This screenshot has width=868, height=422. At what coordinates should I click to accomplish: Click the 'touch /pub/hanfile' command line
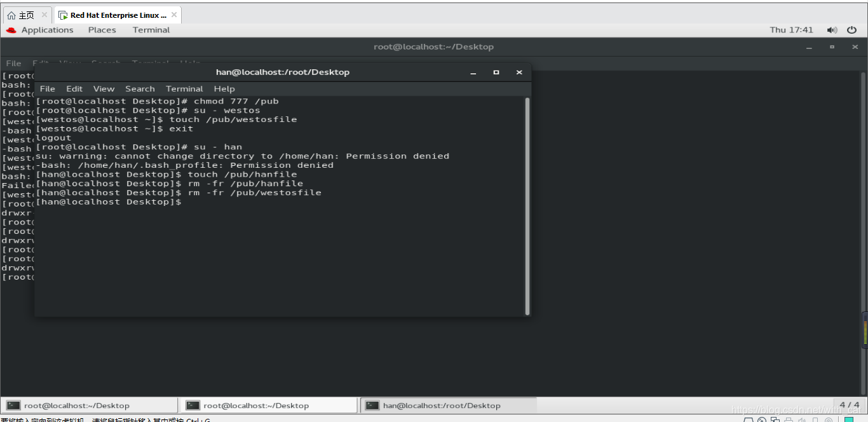pyautogui.click(x=166, y=174)
